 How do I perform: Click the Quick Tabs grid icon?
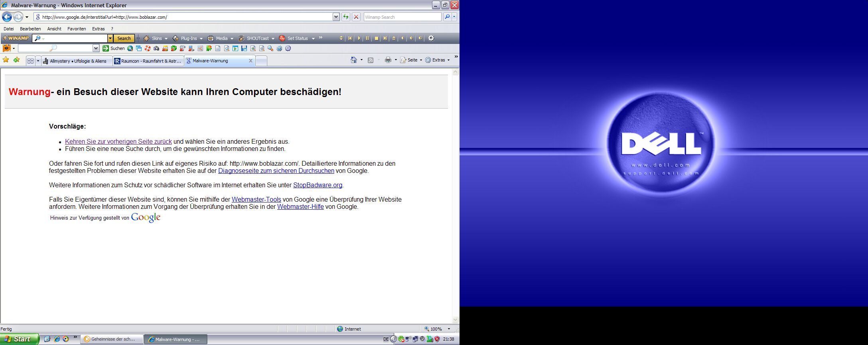[x=30, y=61]
